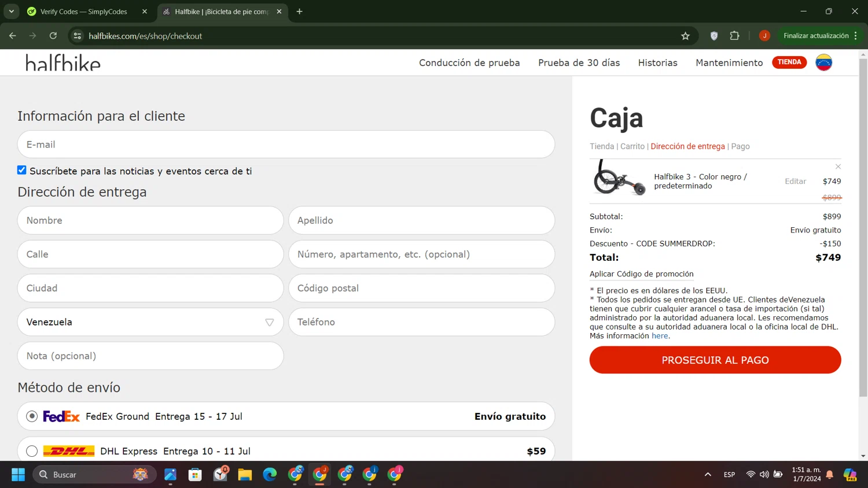Open the browser extensions puzzle icon
868x488 pixels.
pos(734,36)
